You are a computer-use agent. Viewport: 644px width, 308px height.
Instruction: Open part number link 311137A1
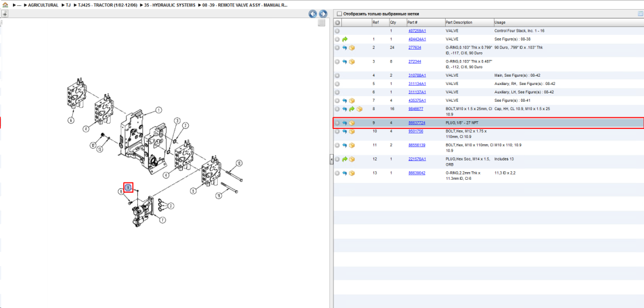(x=417, y=92)
